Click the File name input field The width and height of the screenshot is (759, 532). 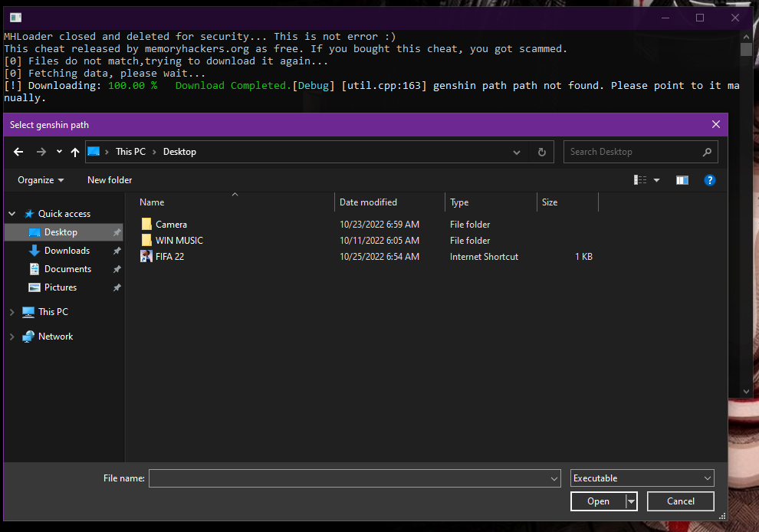pos(354,478)
